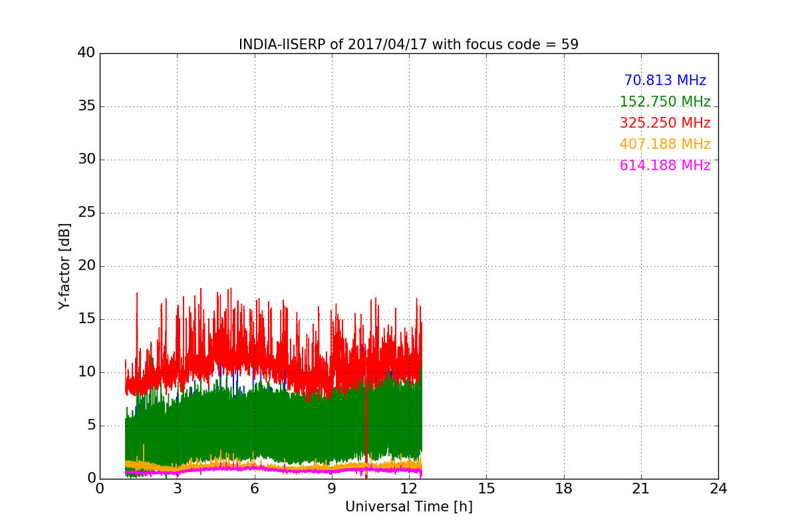Select the 325.250 MHz legend label
The image size is (798, 532).
[x=665, y=123]
